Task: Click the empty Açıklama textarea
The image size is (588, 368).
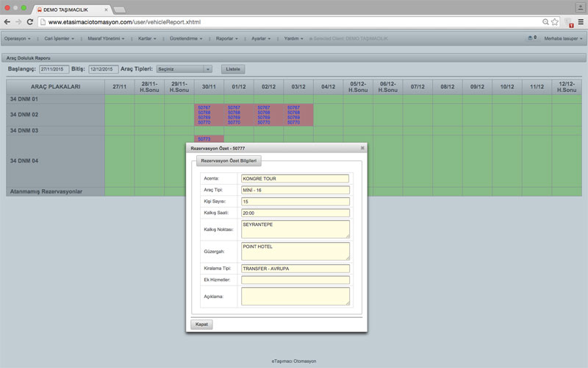Action: (295, 297)
